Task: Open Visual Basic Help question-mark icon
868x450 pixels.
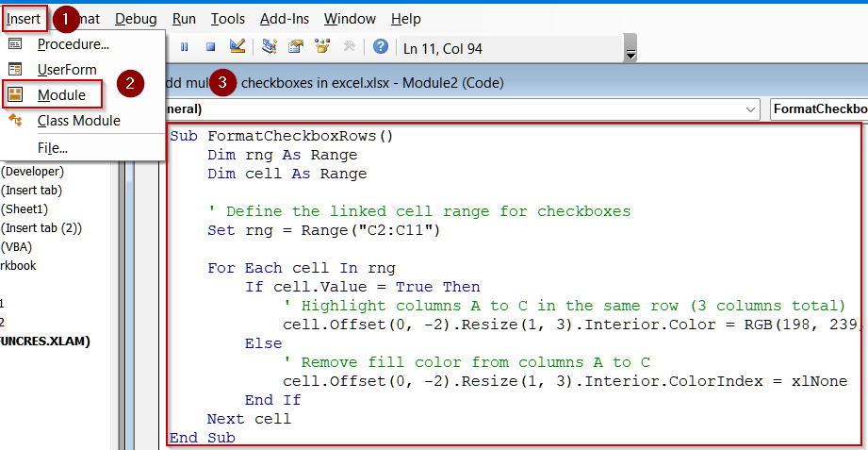Action: (x=381, y=46)
